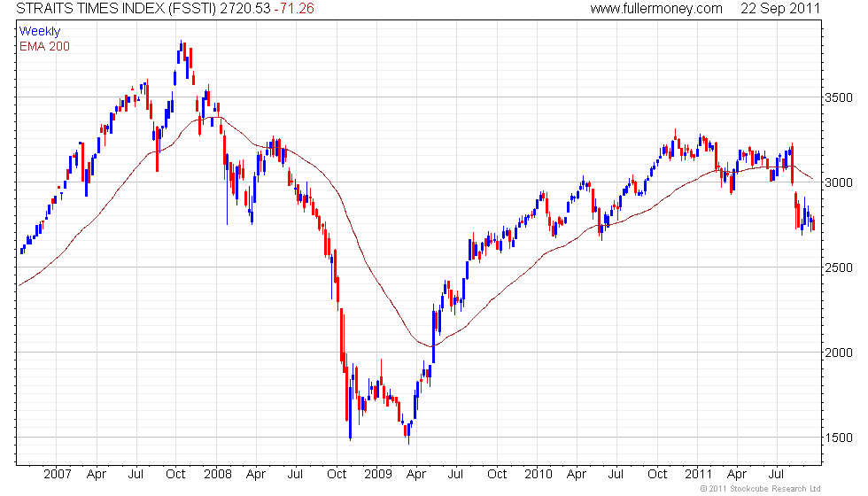Click the 2007 year label on time axis
The height and width of the screenshot is (496, 868).
58,475
